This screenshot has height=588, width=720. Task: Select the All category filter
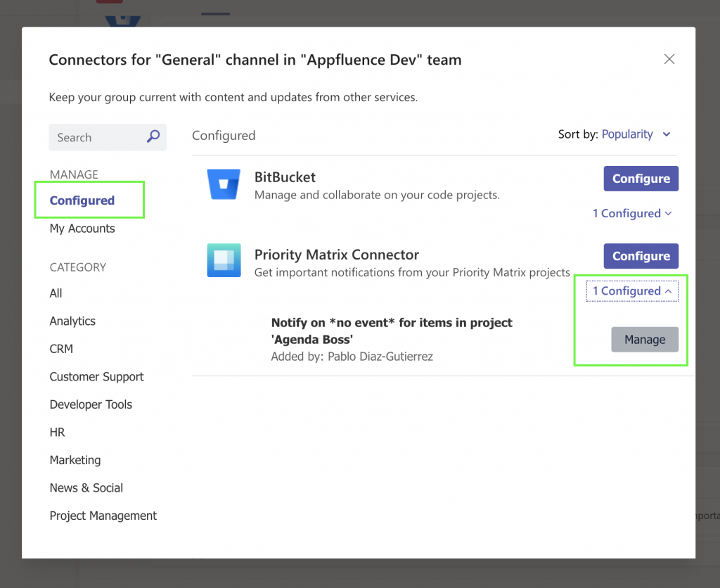[56, 293]
